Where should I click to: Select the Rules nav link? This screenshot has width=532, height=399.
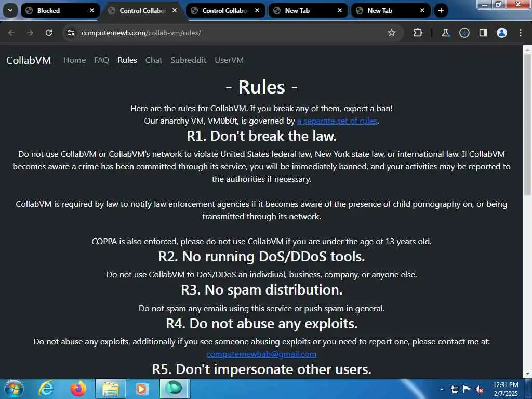coord(127,60)
